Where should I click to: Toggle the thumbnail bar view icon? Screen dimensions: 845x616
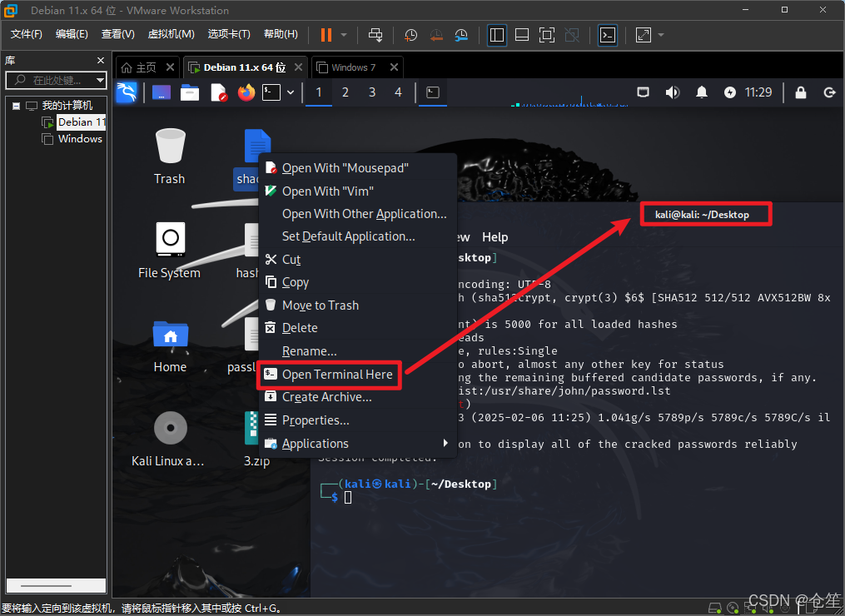click(x=522, y=35)
